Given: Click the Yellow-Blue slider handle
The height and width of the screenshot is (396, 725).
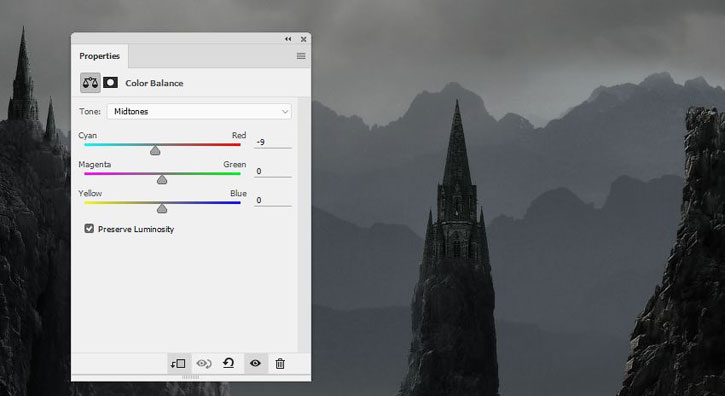Looking at the screenshot, I should pos(162,208).
